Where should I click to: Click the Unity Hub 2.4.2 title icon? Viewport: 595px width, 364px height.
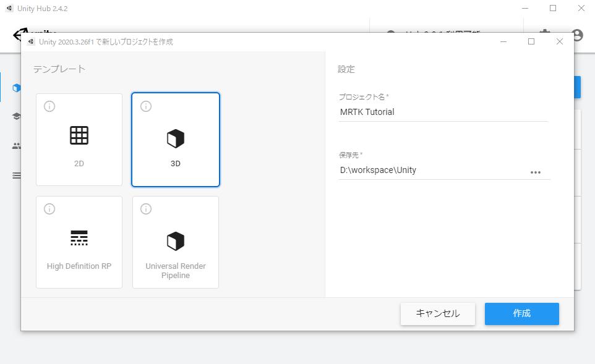pyautogui.click(x=9, y=8)
